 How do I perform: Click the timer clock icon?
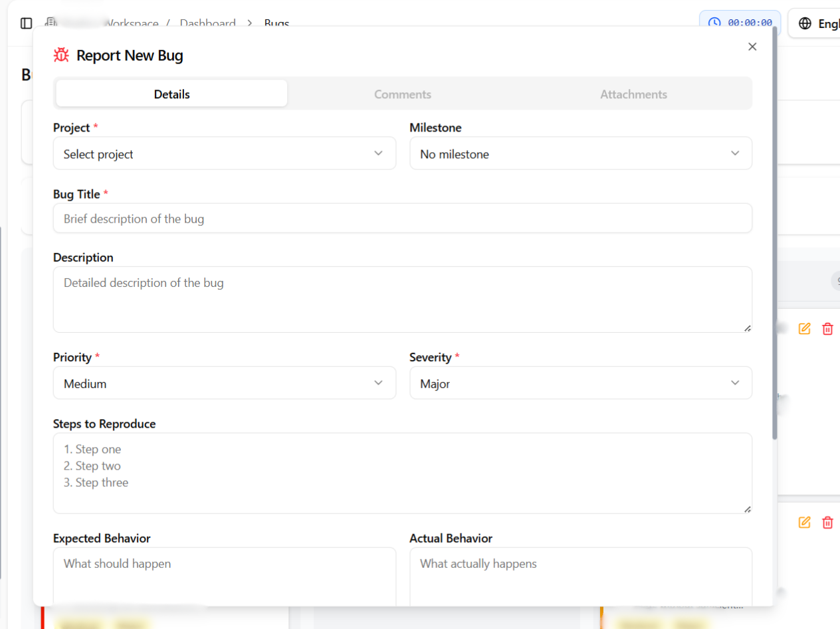(x=714, y=23)
